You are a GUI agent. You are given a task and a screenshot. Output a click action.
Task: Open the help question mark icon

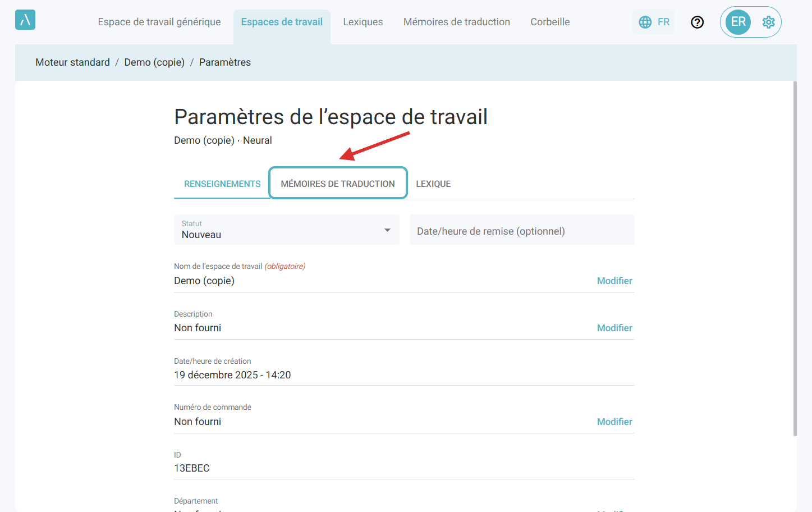click(697, 22)
